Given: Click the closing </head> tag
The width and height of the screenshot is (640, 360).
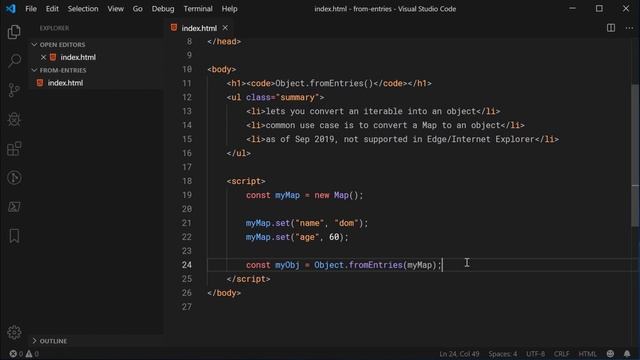Looking at the screenshot, I should [224, 41].
